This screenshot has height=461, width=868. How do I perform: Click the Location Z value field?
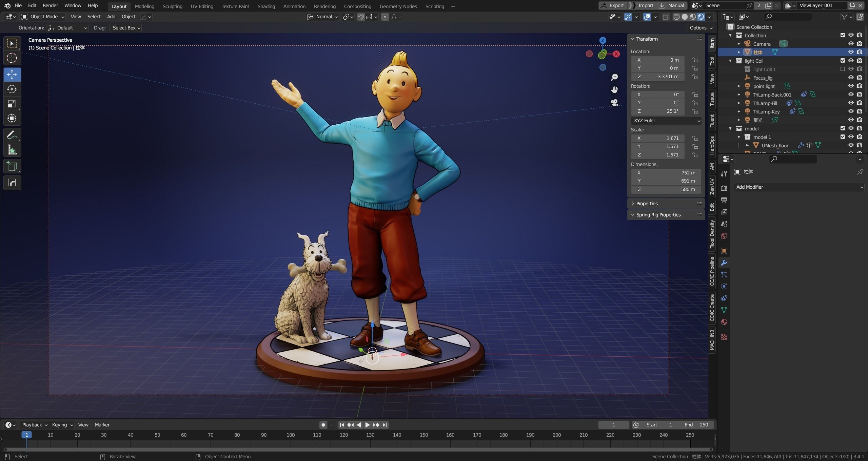click(x=657, y=77)
